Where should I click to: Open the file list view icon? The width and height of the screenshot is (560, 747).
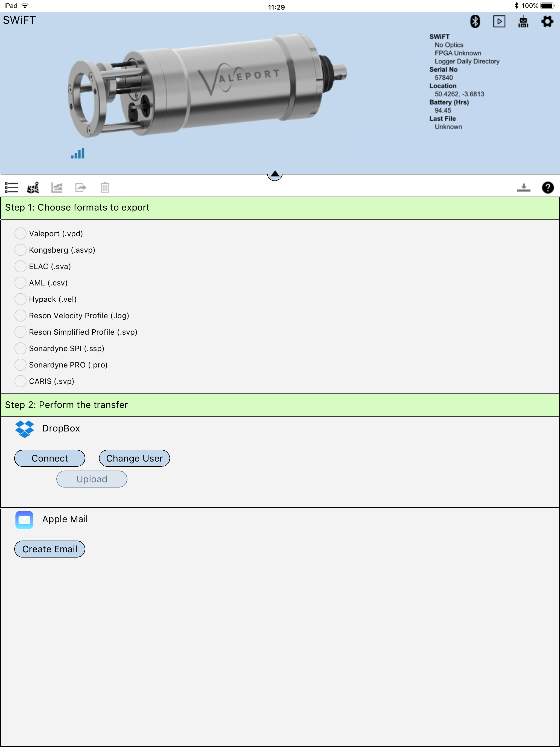click(x=11, y=187)
